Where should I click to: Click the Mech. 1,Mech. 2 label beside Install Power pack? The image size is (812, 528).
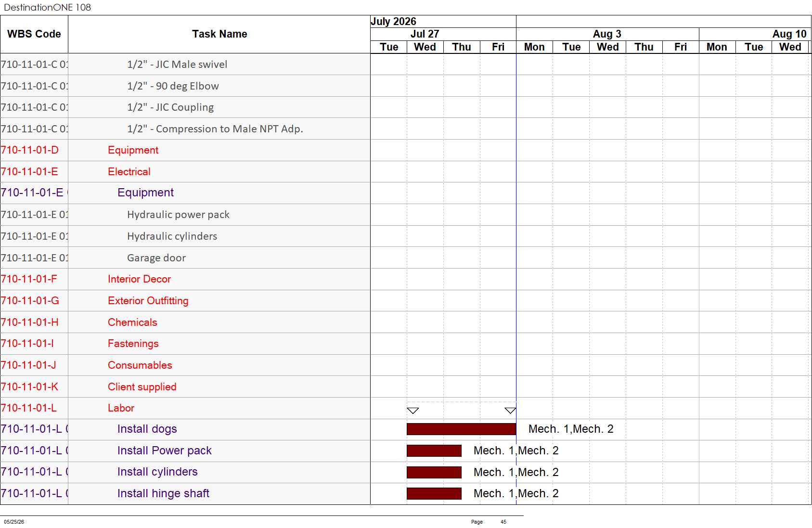[x=516, y=451]
